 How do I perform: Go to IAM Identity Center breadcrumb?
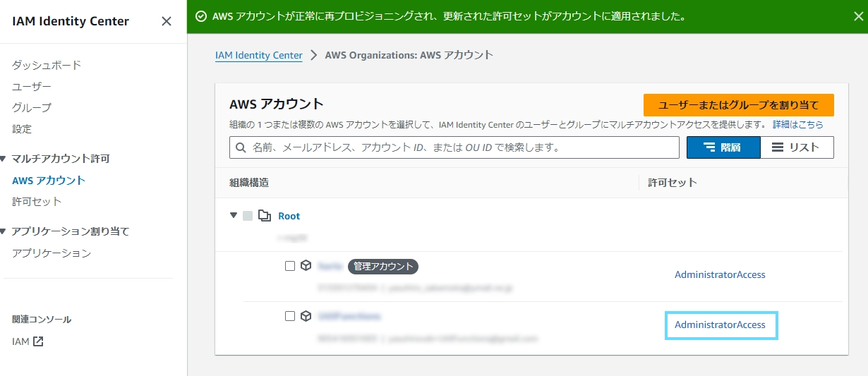[259, 55]
